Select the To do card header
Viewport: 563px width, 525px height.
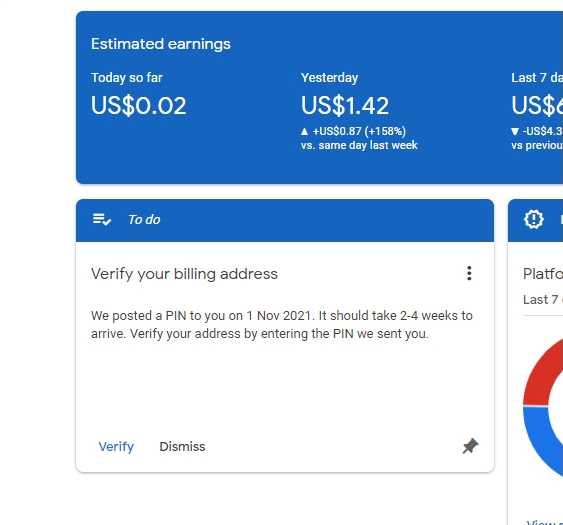point(285,220)
